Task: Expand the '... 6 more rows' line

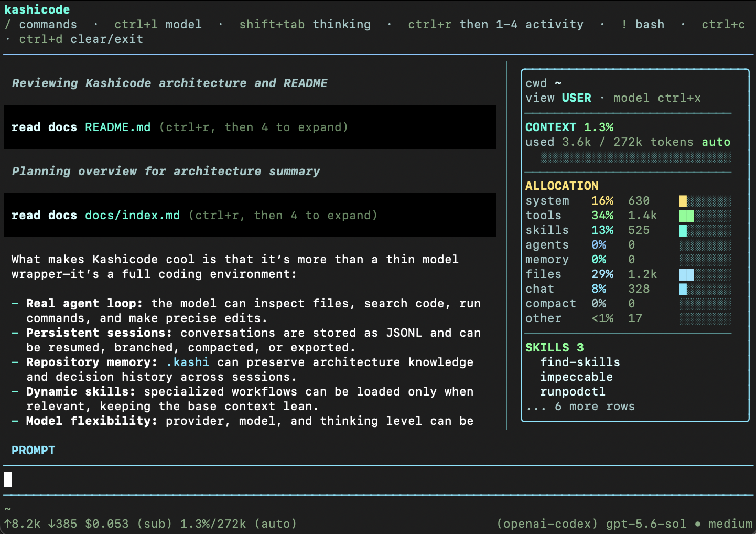Action: point(580,406)
